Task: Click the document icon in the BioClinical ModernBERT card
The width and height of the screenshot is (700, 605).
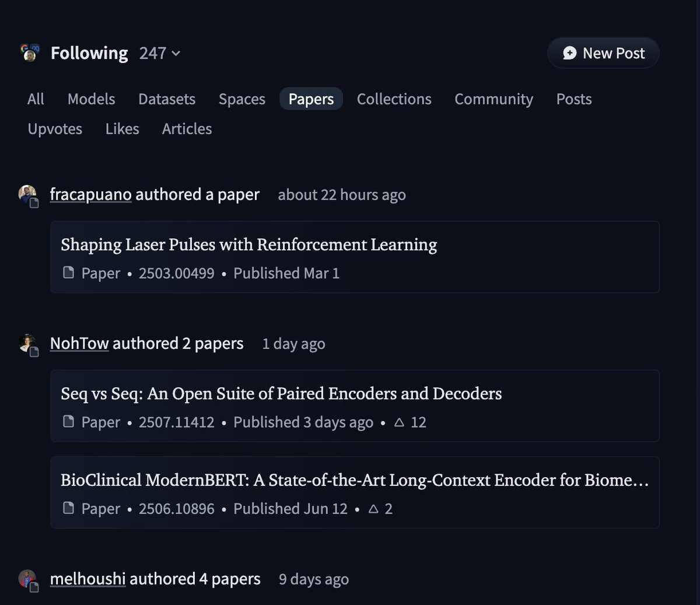Action: 68,508
